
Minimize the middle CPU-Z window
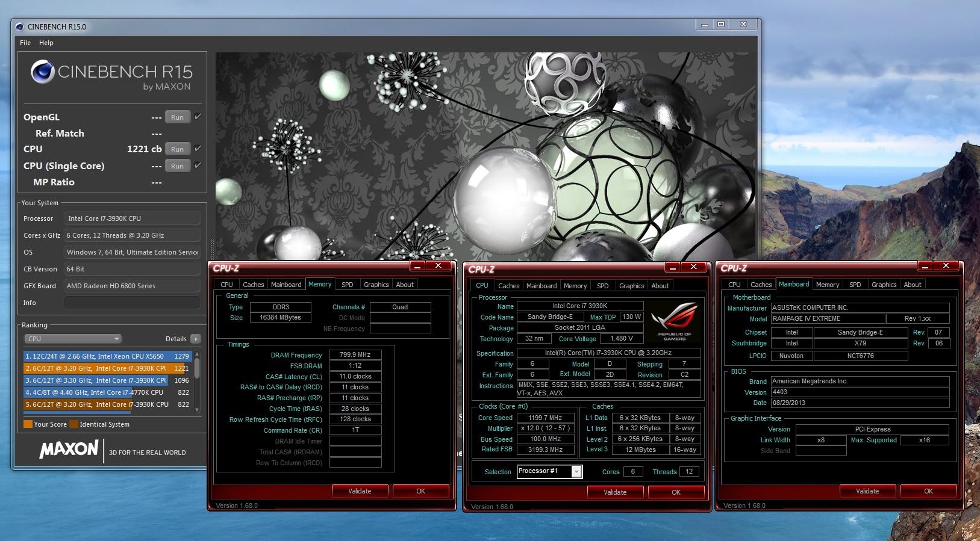point(673,267)
